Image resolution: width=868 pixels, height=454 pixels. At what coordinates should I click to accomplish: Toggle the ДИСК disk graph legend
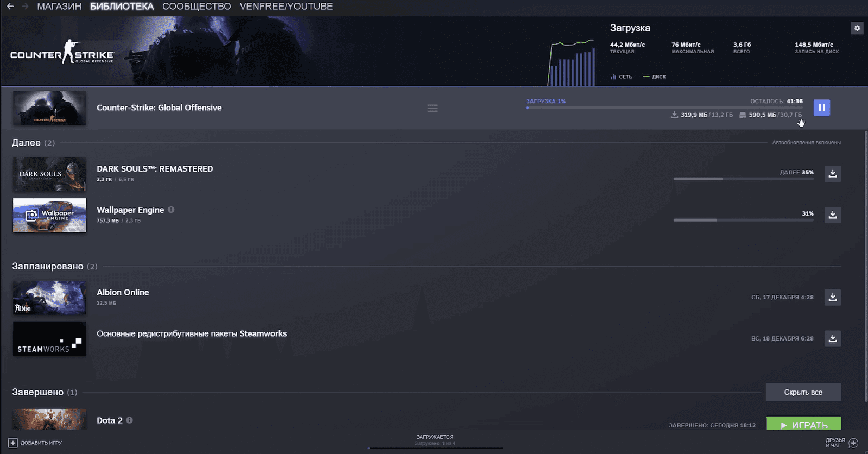pyautogui.click(x=655, y=77)
